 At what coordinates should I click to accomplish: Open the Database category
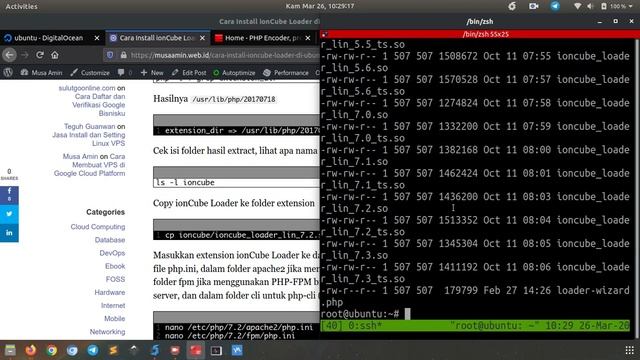click(x=110, y=240)
